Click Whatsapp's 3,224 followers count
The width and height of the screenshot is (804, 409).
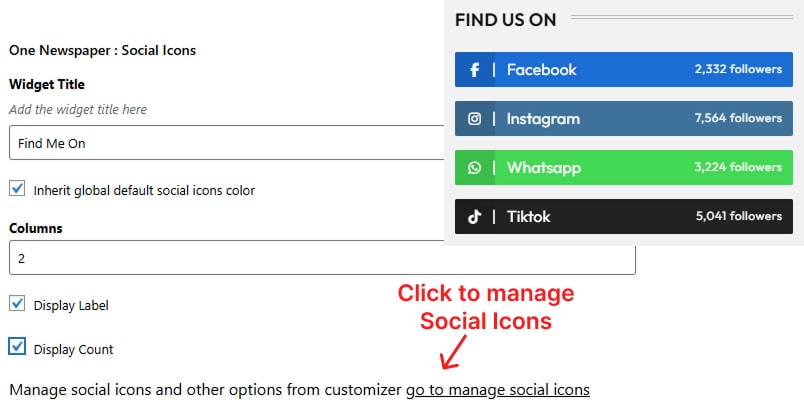(738, 168)
